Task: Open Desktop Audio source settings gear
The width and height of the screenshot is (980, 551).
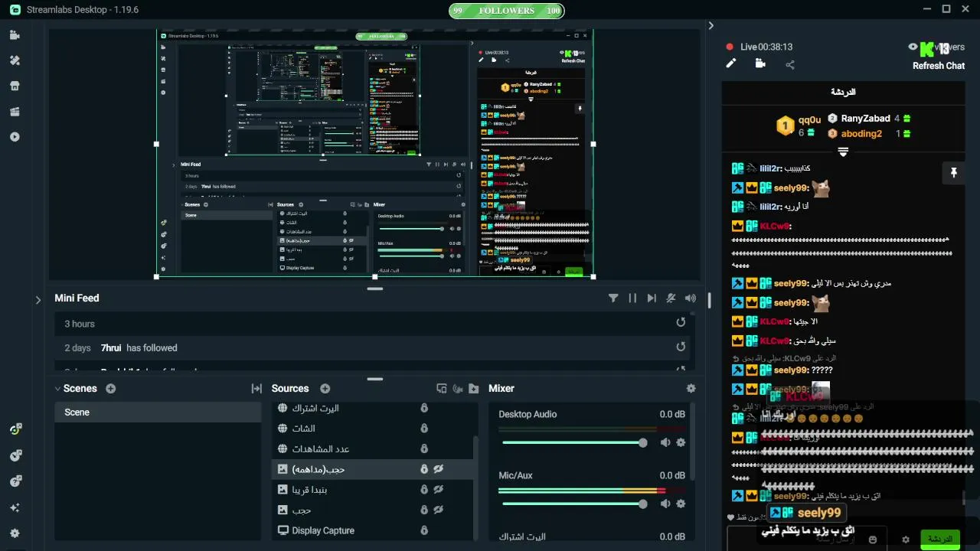Action: pos(681,442)
